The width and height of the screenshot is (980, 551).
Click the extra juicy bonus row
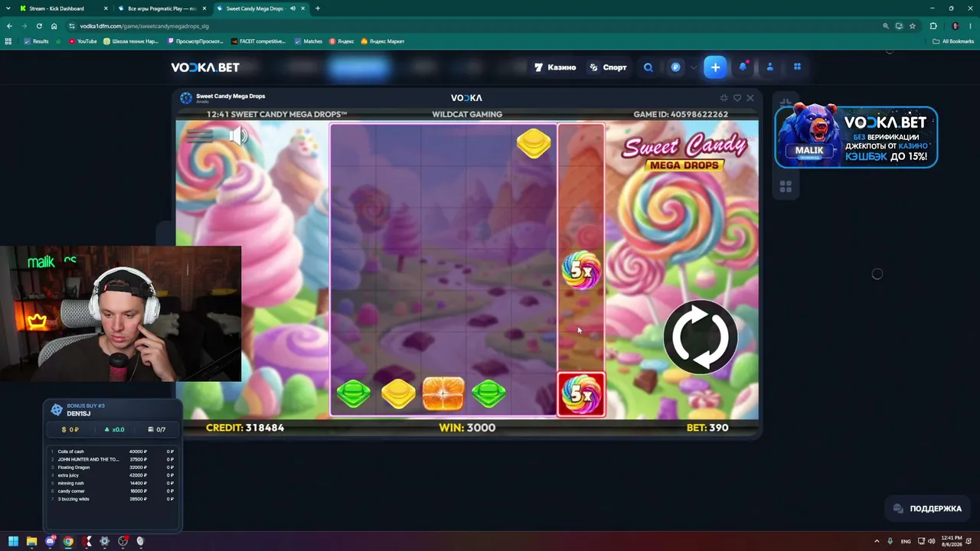tap(113, 475)
